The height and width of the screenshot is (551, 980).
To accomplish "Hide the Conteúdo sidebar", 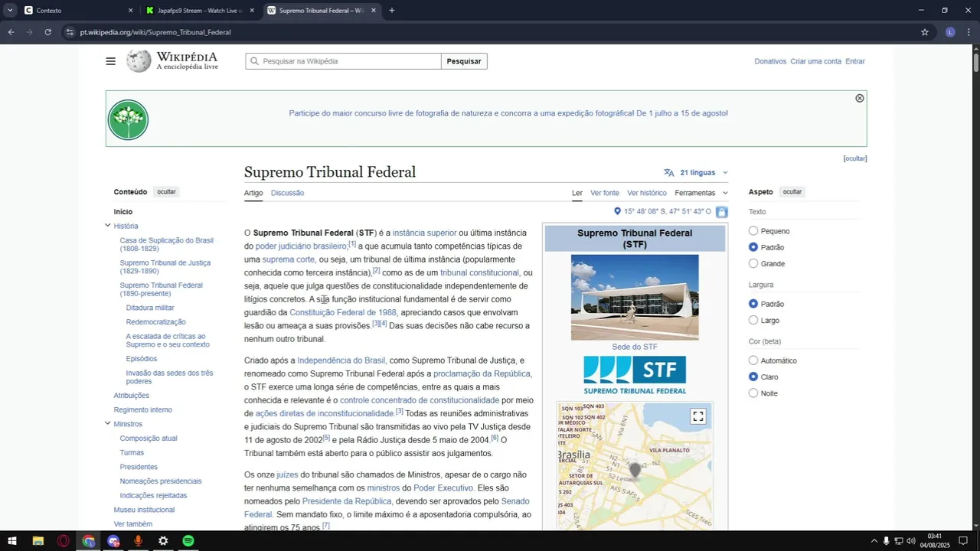I will [166, 192].
